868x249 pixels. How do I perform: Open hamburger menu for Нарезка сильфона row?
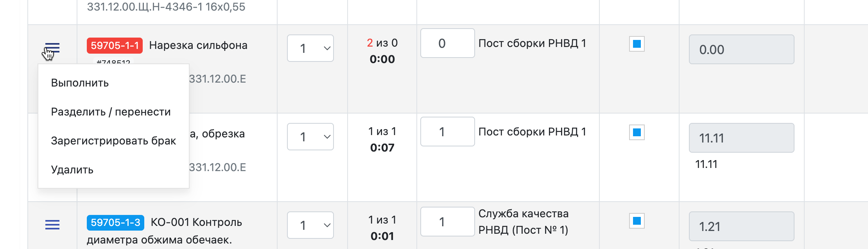(52, 48)
